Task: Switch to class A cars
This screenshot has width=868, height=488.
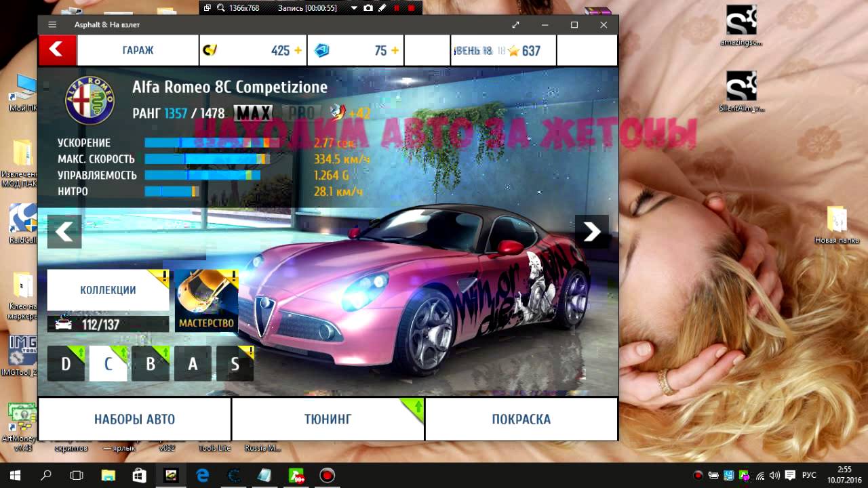Action: coord(193,364)
